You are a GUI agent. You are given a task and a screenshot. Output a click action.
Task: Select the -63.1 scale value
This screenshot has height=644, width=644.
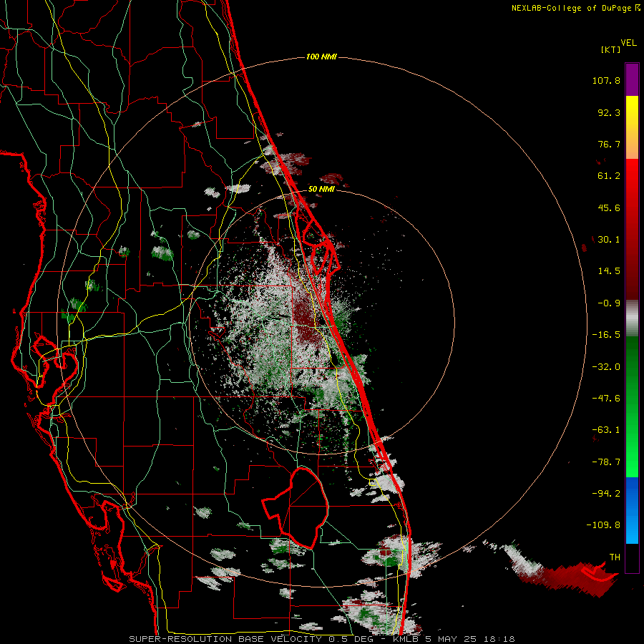(606, 430)
